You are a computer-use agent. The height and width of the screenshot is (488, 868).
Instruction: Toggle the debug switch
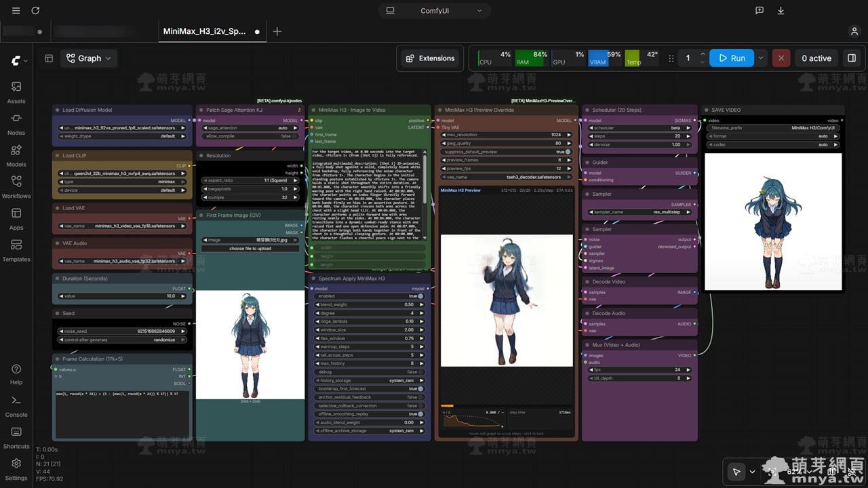click(420, 372)
